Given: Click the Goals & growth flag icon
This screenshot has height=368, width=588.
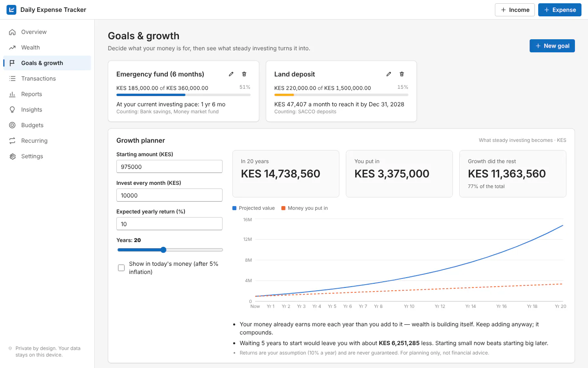Looking at the screenshot, I should [x=12, y=63].
